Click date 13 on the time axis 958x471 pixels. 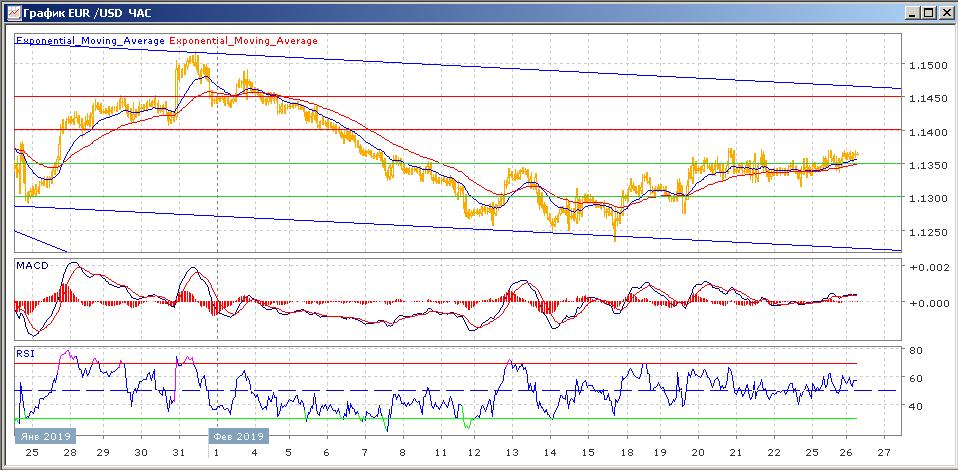pyautogui.click(x=512, y=452)
